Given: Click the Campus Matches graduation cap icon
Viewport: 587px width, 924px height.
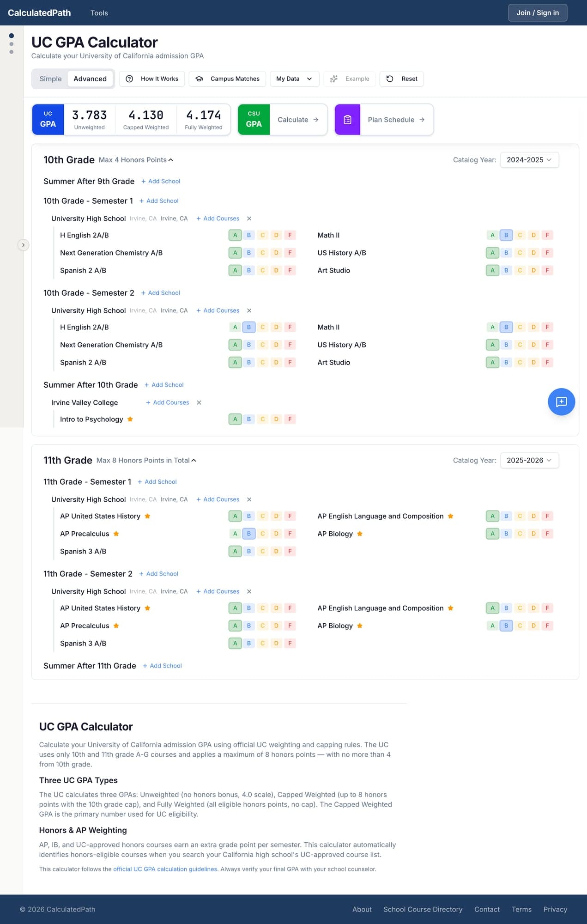Looking at the screenshot, I should [x=200, y=79].
